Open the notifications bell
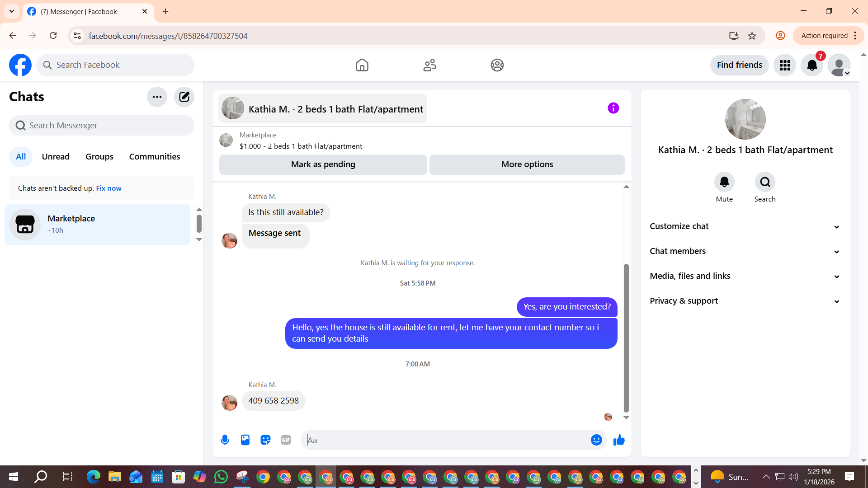 tap(812, 65)
